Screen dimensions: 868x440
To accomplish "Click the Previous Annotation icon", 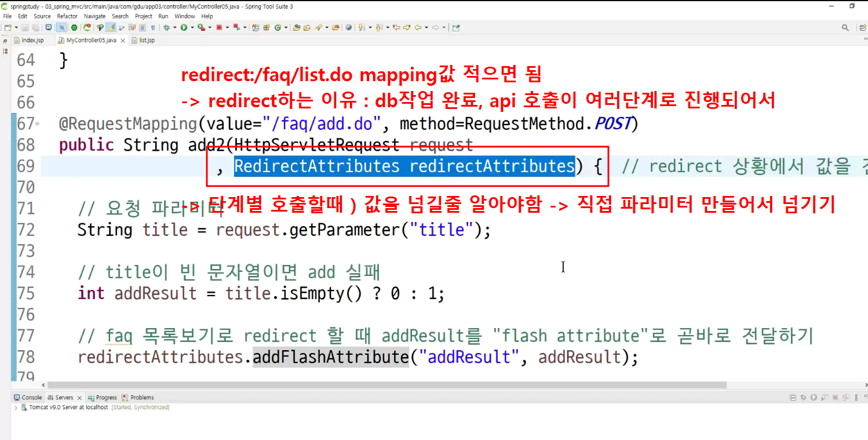I will [379, 27].
